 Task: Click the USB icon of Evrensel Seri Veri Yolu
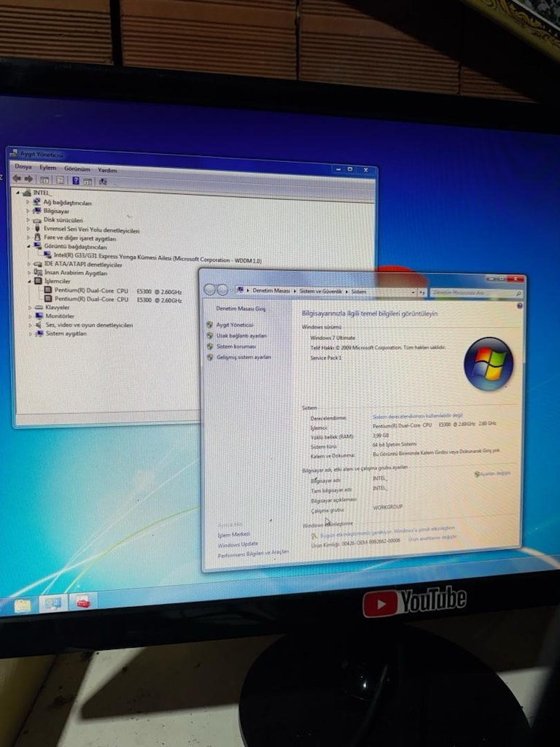click(37, 229)
